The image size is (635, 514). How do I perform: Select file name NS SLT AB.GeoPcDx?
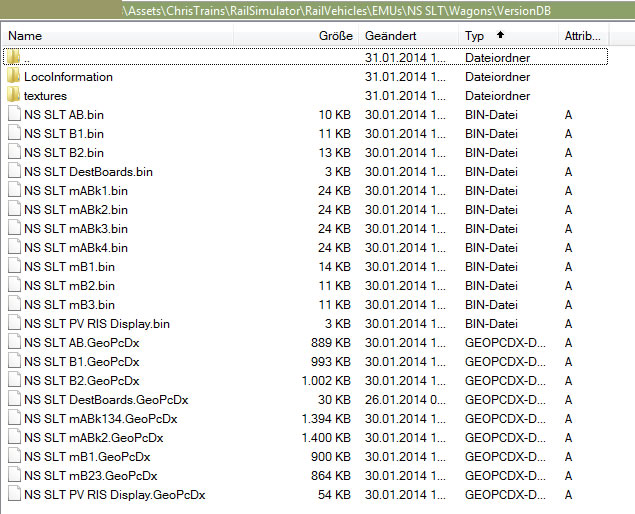click(x=82, y=343)
